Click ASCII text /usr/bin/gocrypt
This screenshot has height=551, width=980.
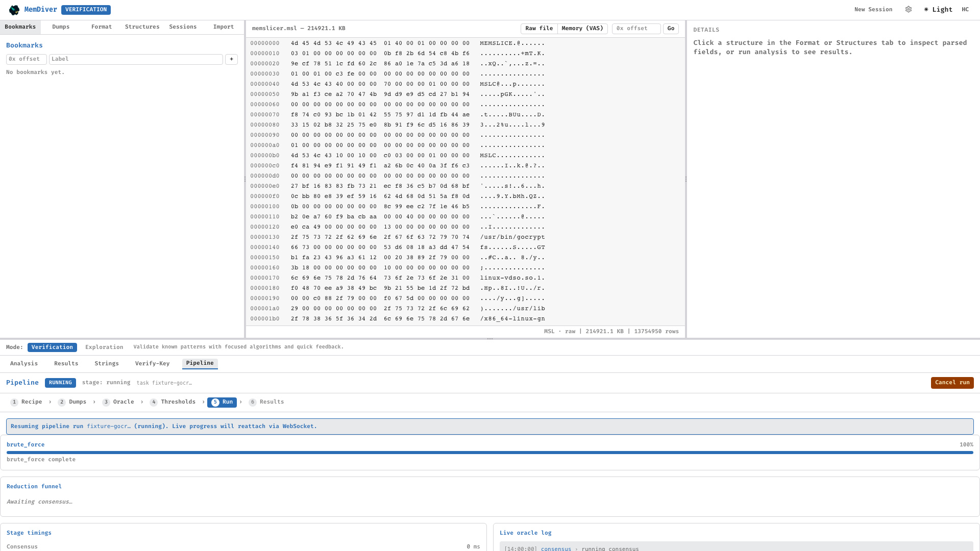pyautogui.click(x=512, y=237)
